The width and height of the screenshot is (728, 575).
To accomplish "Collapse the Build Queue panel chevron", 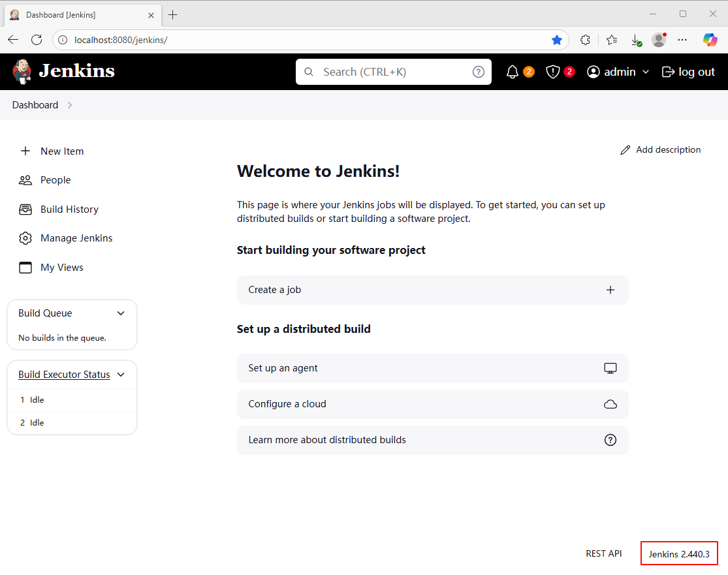I will click(x=121, y=313).
